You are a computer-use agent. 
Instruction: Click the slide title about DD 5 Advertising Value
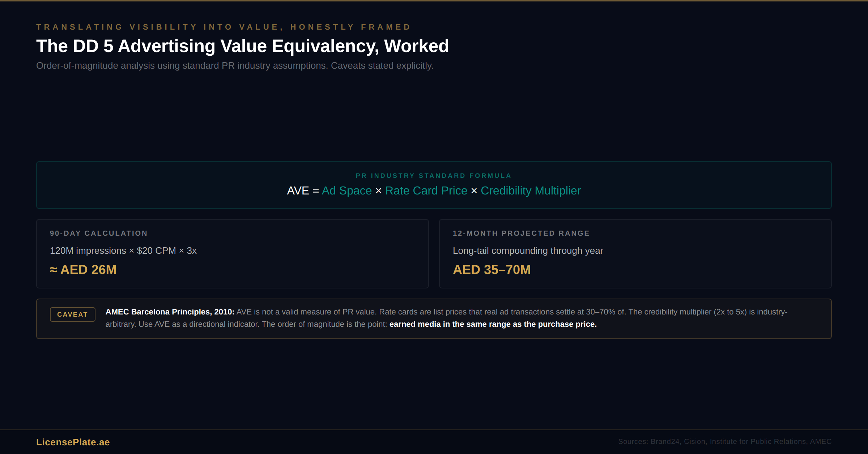point(242,46)
